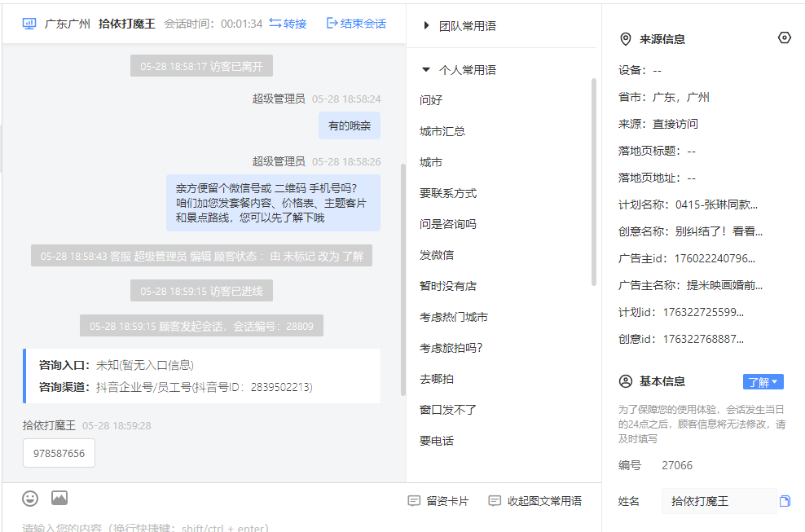Viewport: 805px width, 532px height.
Task: Click the user icon beside 基本信息
Action: [625, 381]
